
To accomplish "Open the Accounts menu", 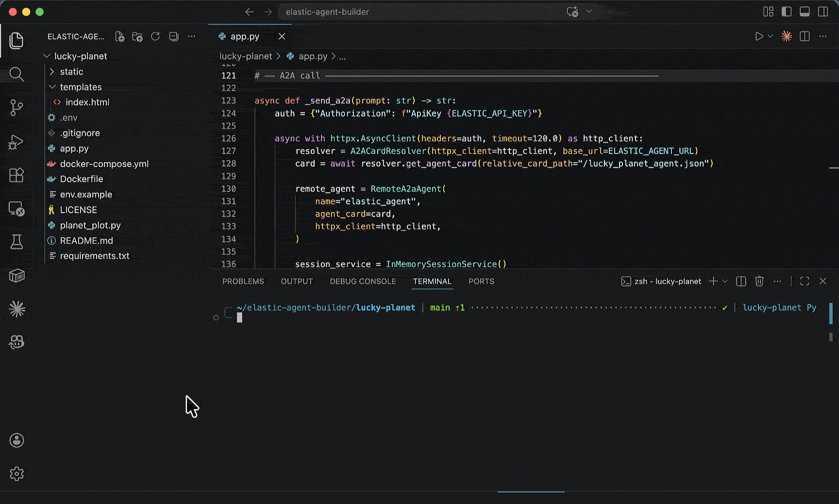I will (17, 440).
